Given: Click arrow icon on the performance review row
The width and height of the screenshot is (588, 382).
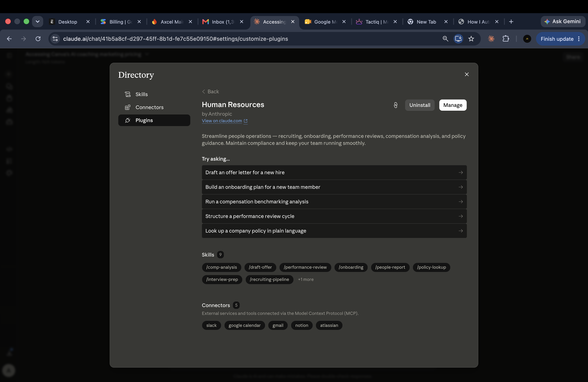Looking at the screenshot, I should tap(461, 216).
